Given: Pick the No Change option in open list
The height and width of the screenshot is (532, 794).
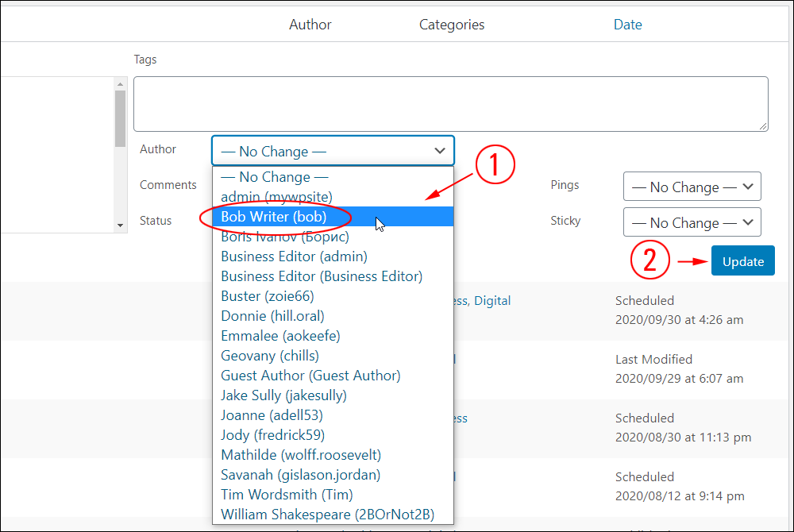Looking at the screenshot, I should click(x=333, y=177).
